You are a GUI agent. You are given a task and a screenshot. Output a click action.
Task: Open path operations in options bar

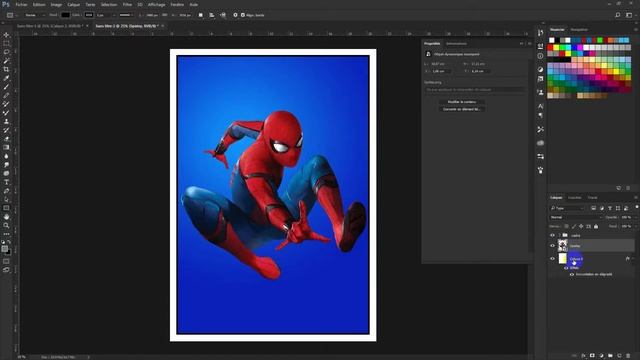pos(200,15)
